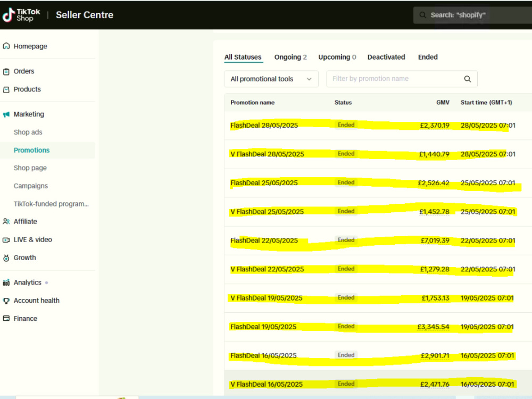Click GMV value £7,019.39
The width and height of the screenshot is (532, 399).
point(435,240)
